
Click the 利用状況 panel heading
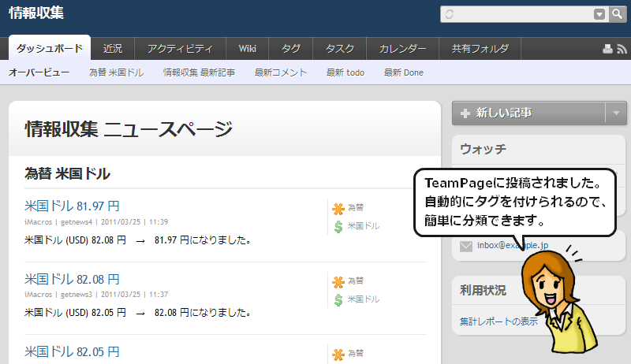click(483, 290)
